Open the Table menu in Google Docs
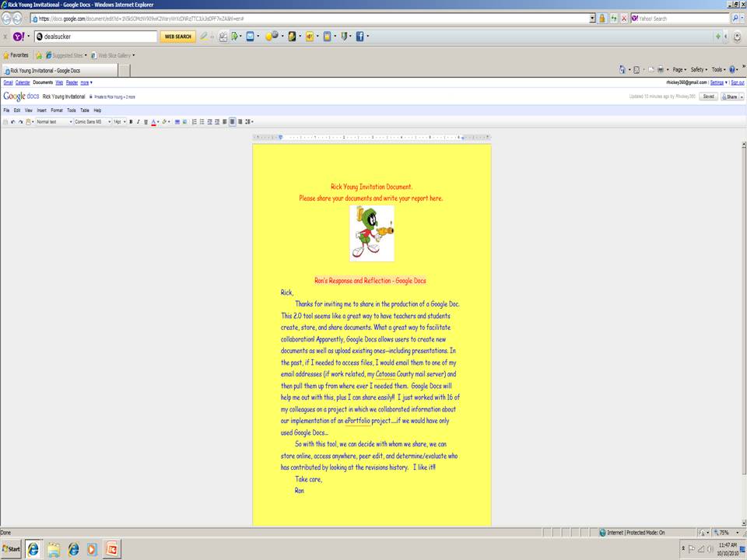Screen dimensions: 747x560 85,110
